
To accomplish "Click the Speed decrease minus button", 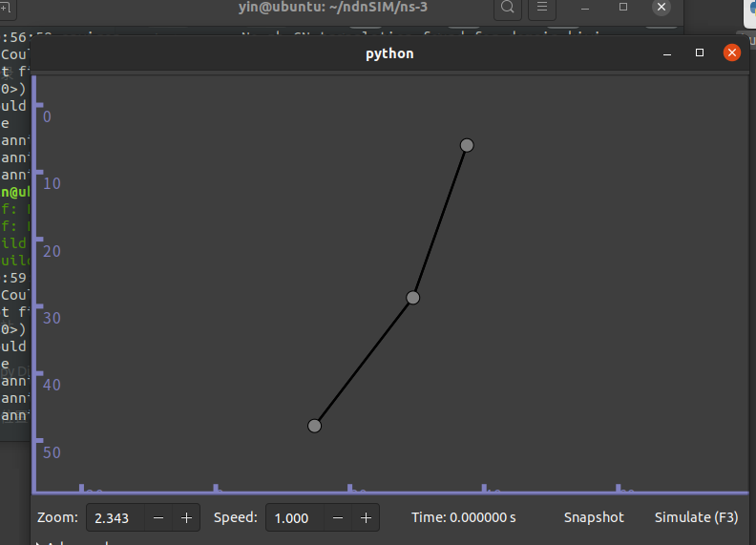I will pos(338,518).
